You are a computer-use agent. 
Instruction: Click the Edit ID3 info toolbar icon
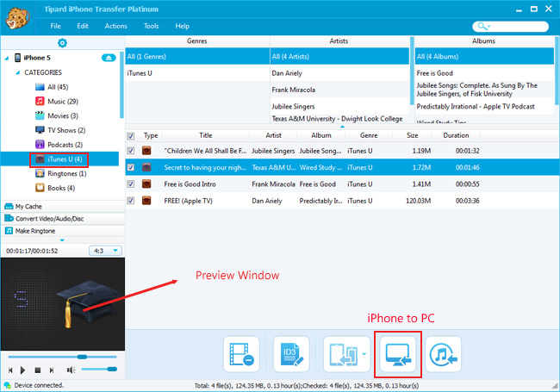[291, 354]
